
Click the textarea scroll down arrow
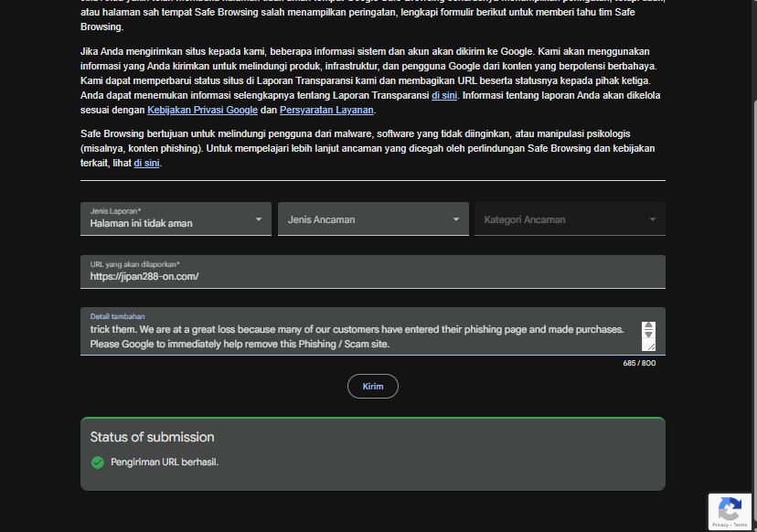point(648,334)
